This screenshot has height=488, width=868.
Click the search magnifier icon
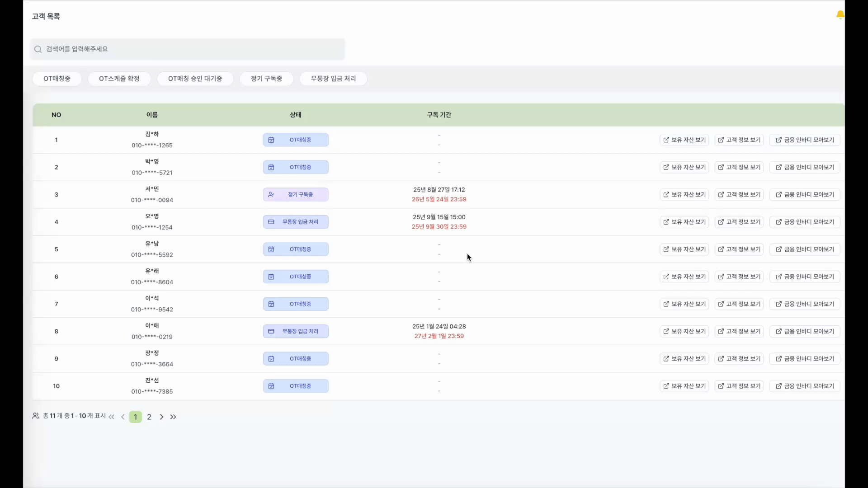(x=38, y=49)
